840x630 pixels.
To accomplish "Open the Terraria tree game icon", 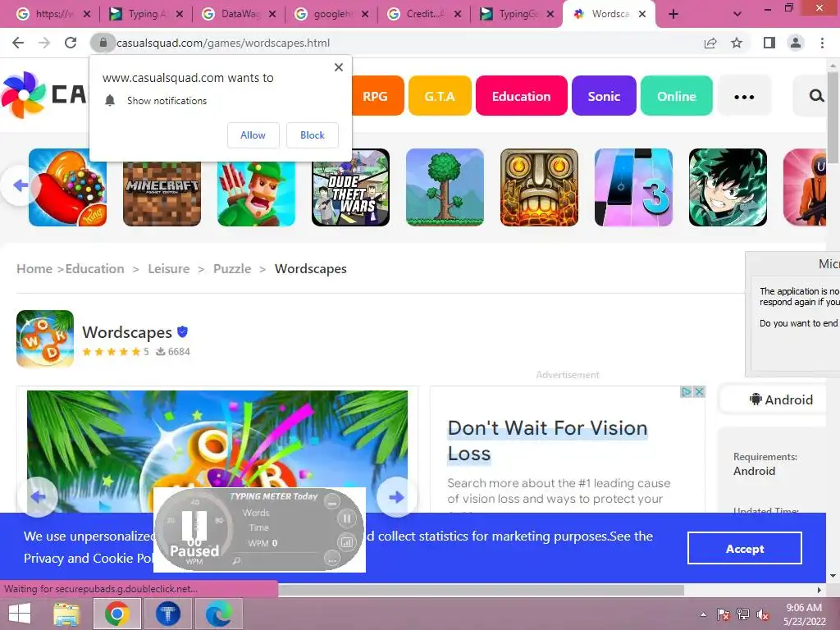I will (445, 188).
